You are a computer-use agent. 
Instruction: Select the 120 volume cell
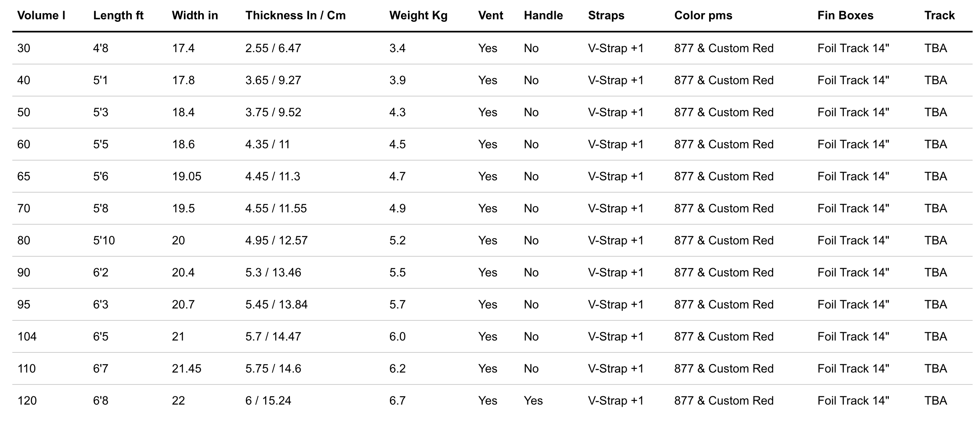27,400
